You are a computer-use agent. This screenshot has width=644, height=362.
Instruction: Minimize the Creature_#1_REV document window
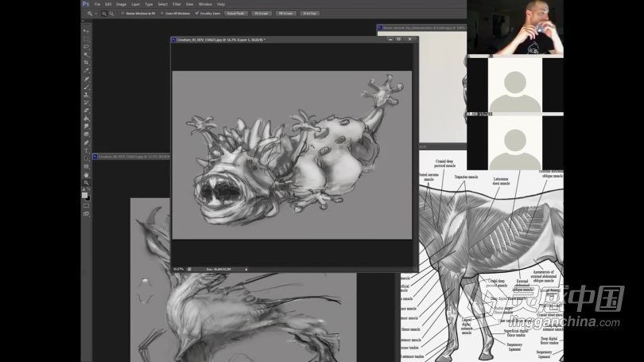[390, 40]
